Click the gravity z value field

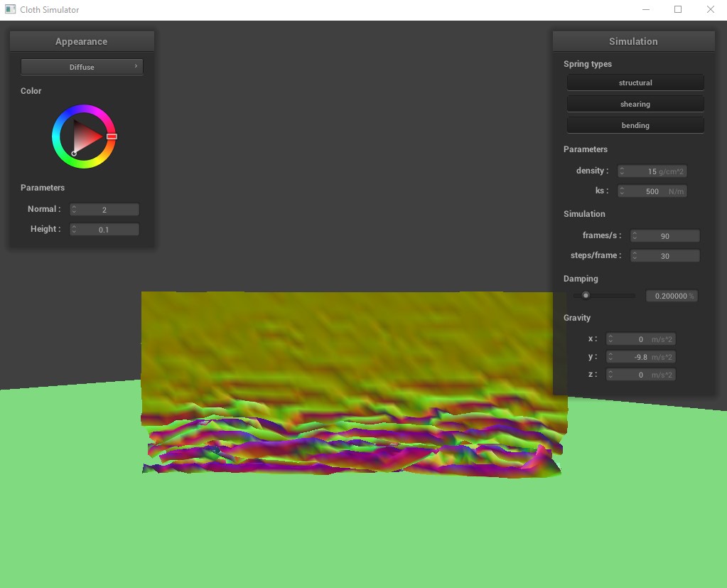(641, 374)
